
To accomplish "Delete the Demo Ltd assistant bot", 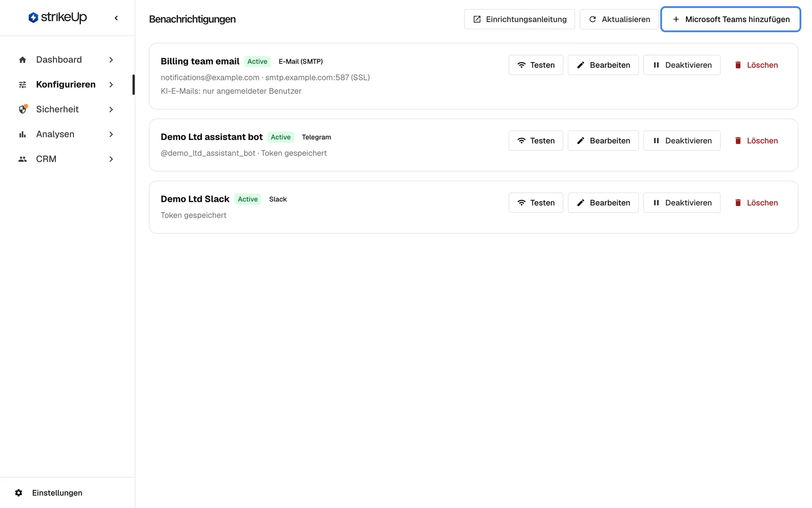I will (756, 140).
